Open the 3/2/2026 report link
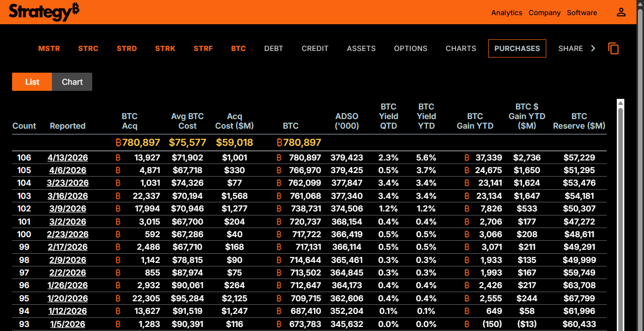The image size is (644, 331). [68, 222]
